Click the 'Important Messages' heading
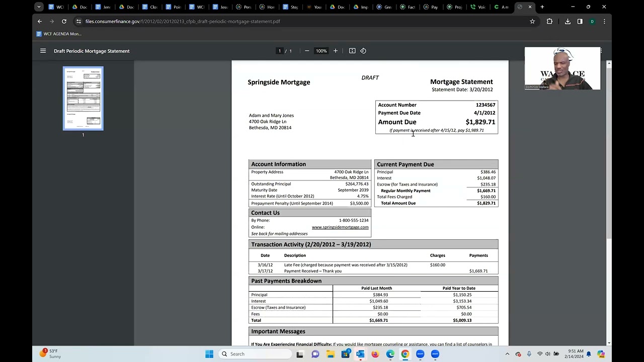Image resolution: width=644 pixels, height=362 pixels. [278, 331]
